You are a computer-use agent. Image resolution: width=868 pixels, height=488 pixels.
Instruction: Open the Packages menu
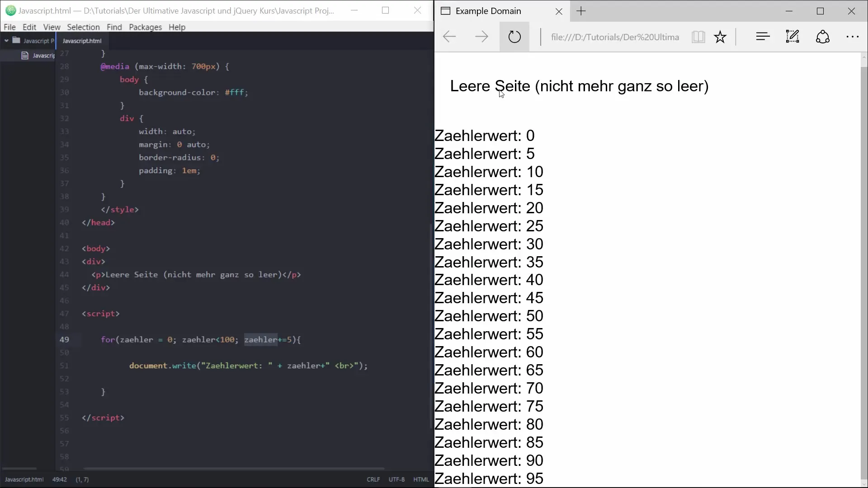(x=145, y=27)
